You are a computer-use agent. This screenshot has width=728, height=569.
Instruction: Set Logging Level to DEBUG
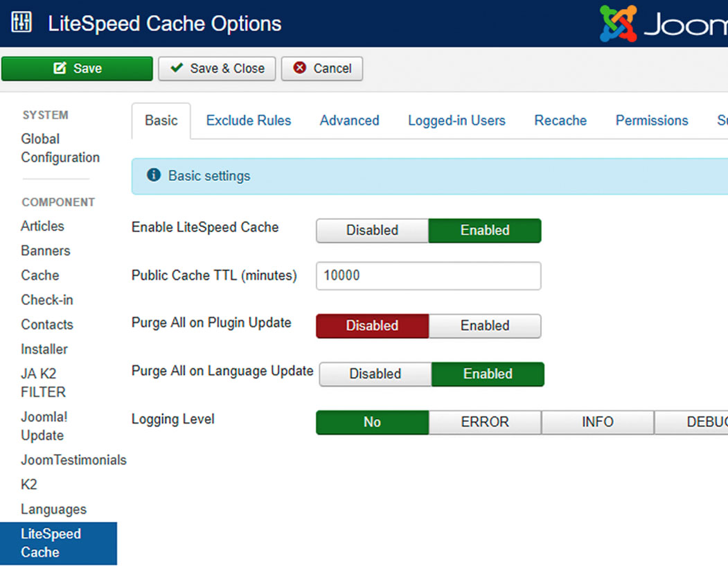[x=691, y=422]
